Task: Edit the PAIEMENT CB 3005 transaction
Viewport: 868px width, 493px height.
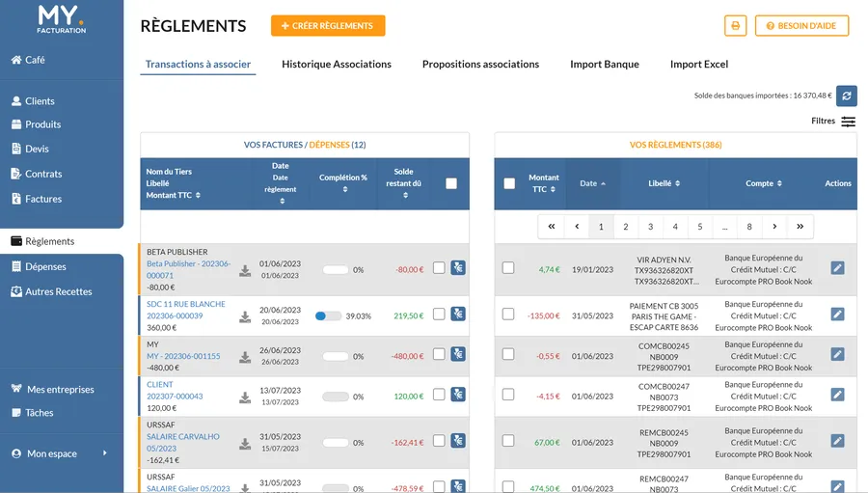Action: coord(837,315)
